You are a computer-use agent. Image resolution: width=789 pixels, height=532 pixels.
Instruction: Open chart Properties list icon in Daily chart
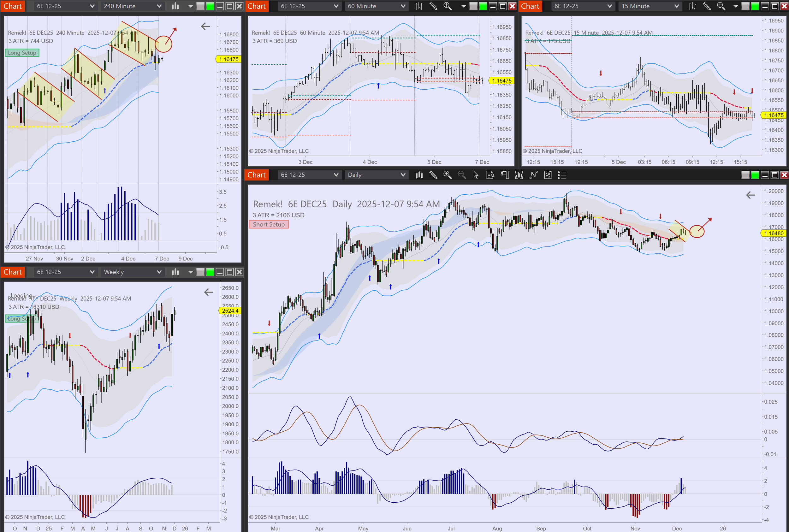[562, 175]
